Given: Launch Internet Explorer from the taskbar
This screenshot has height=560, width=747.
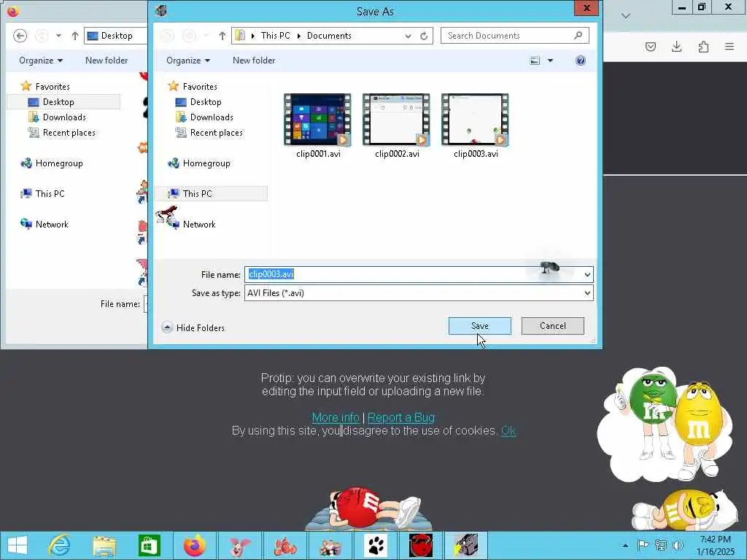Looking at the screenshot, I should pyautogui.click(x=60, y=545).
